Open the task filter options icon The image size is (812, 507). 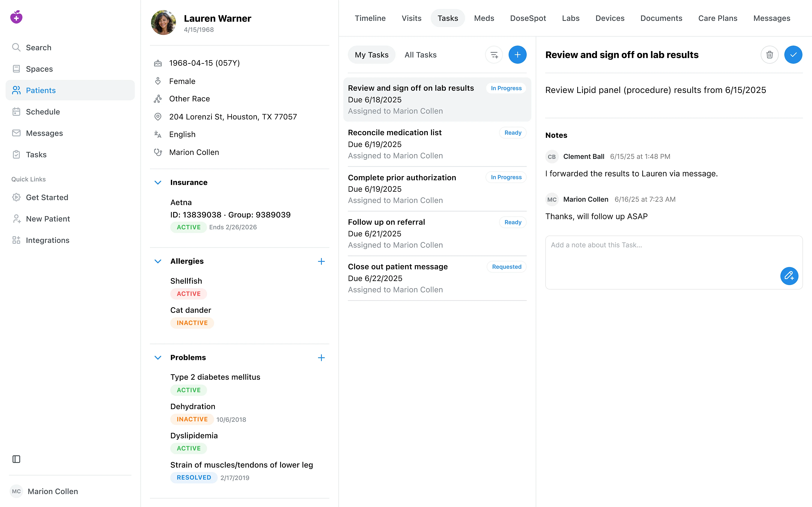click(x=494, y=55)
